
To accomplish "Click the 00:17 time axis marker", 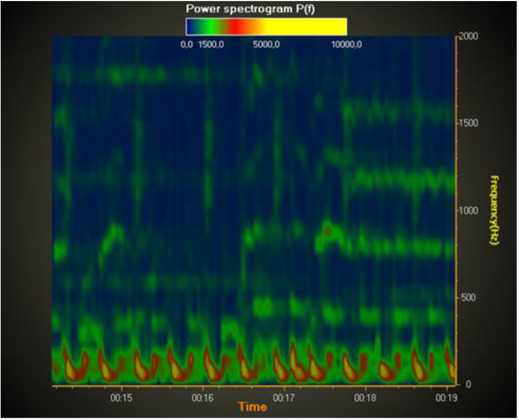I will point(284,398).
